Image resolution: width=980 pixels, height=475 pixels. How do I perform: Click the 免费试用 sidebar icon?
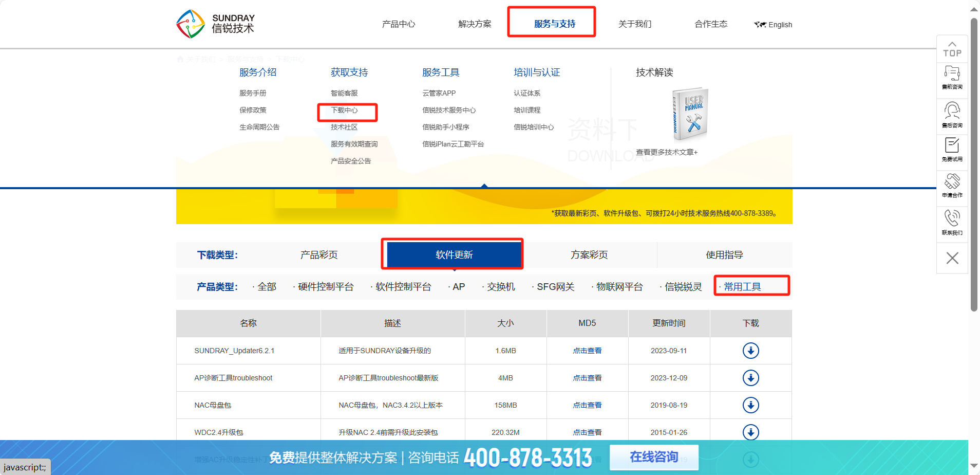952,150
